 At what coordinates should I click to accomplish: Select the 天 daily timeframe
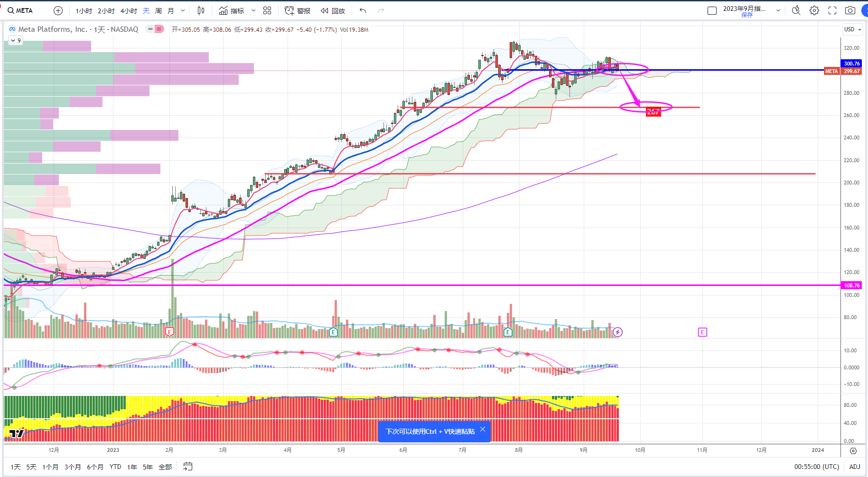(146, 10)
